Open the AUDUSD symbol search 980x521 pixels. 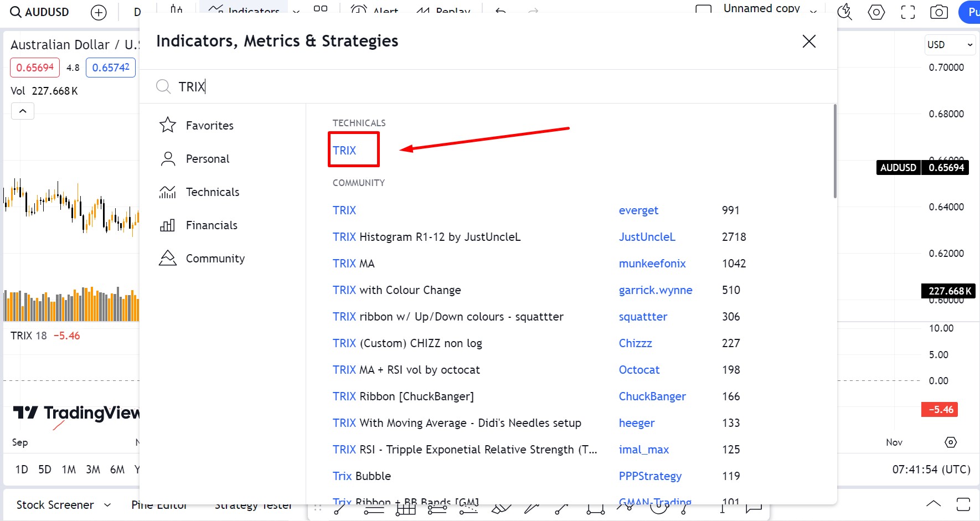[39, 12]
